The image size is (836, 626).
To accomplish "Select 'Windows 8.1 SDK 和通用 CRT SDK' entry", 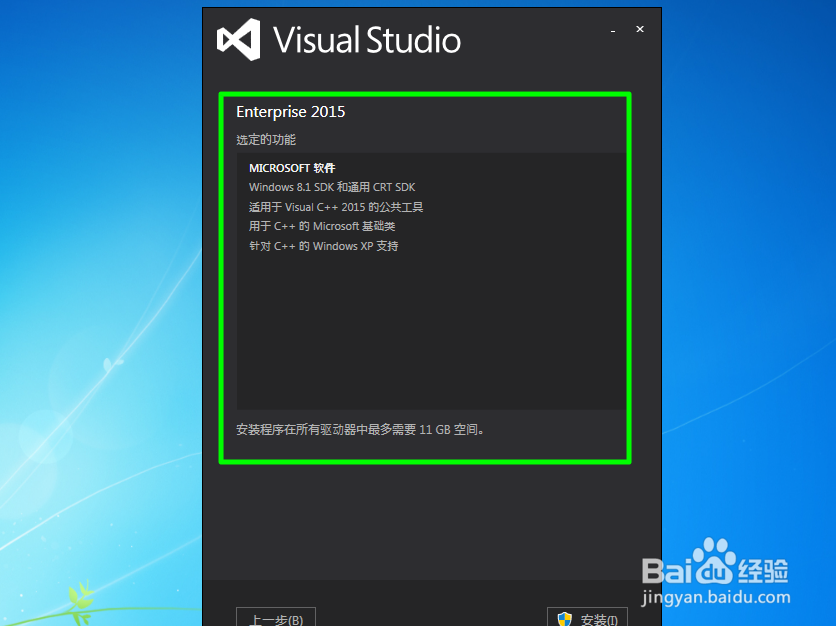I will [332, 187].
